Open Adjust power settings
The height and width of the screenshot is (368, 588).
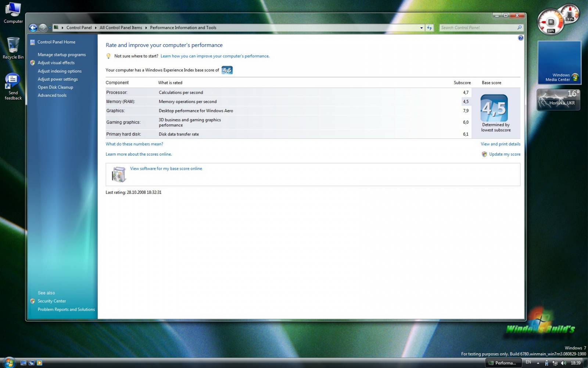58,79
